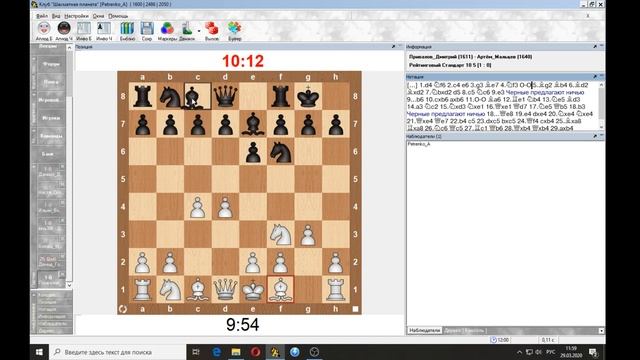The image size is (640, 360).
Task: Open the red Opera icon in taskbar
Action: tap(256, 352)
